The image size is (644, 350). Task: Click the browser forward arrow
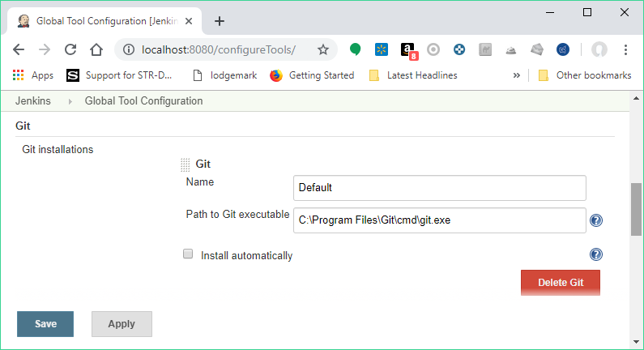(45, 49)
